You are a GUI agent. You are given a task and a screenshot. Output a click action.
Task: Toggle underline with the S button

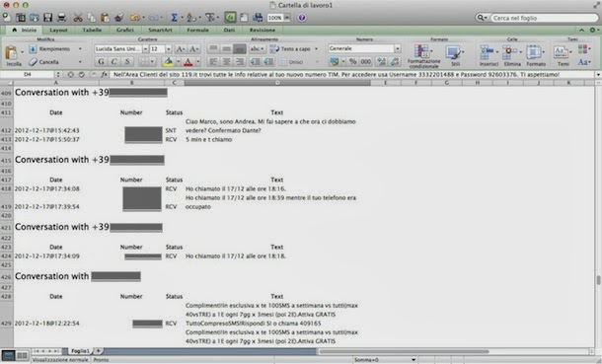[x=127, y=61]
